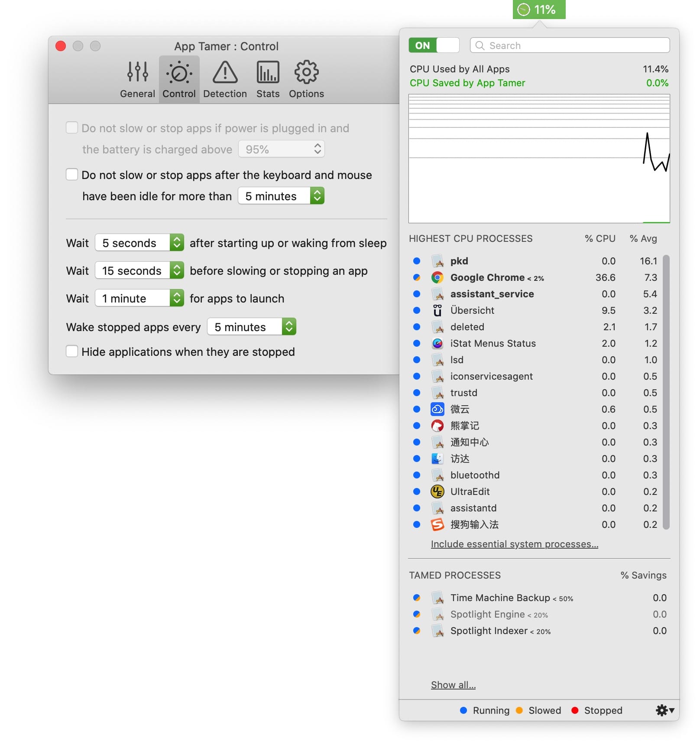Open the Options gear icon

point(306,72)
